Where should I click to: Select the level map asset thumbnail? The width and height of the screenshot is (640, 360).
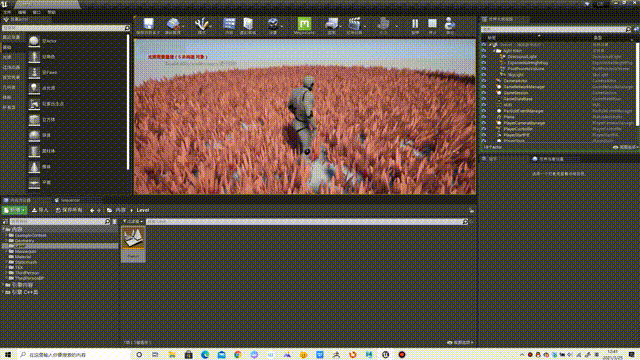tap(133, 244)
